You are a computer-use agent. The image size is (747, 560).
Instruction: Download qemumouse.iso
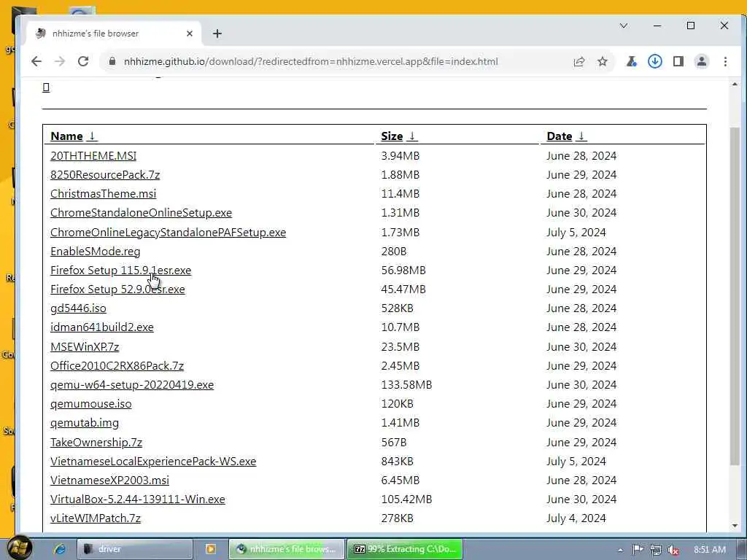[91, 404]
